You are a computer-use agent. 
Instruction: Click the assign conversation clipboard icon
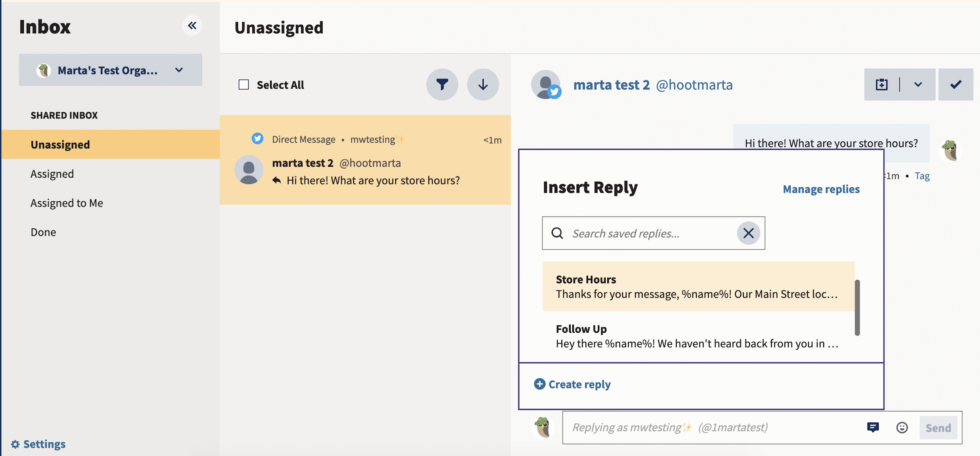pyautogui.click(x=882, y=84)
